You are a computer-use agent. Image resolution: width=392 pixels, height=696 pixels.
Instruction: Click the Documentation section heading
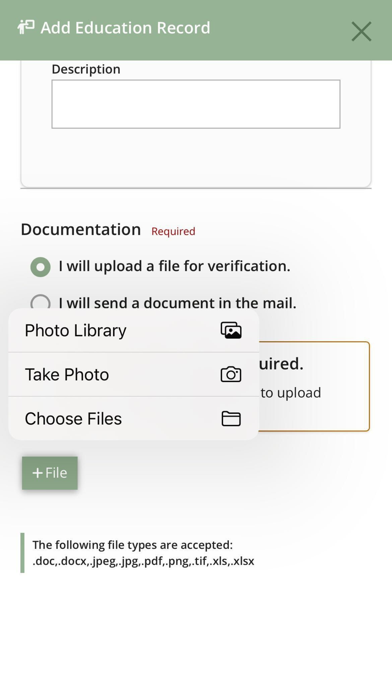point(81,229)
